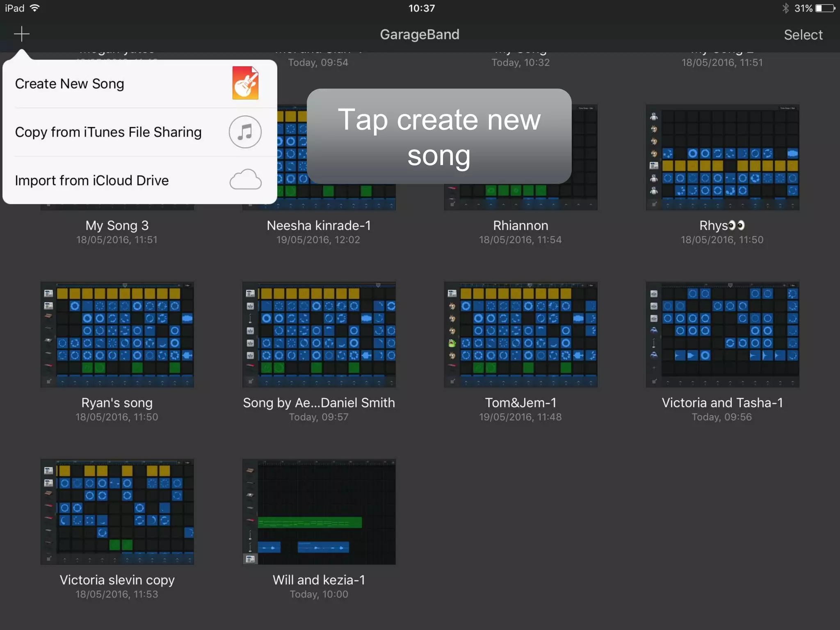The width and height of the screenshot is (840, 630).
Task: Open Victoria slevin copy thumbnail
Action: tap(117, 512)
